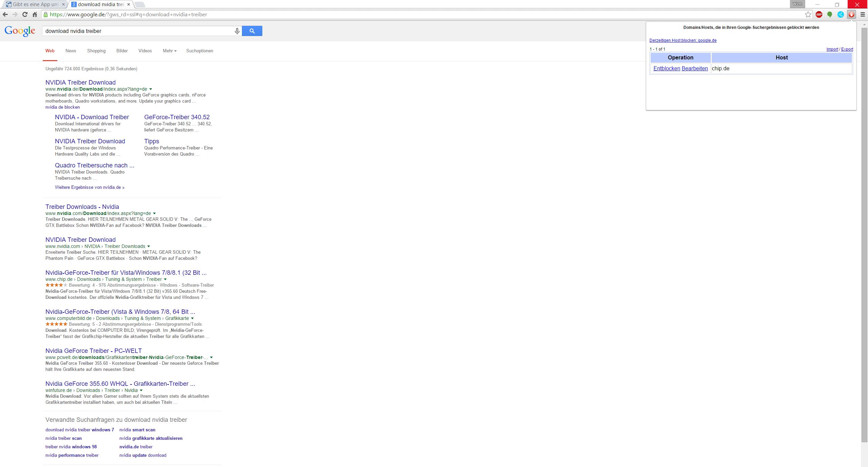Viewport: 868px width, 467px height.
Task: Open dropdown arrow beside computerbild.de result URL
Action: point(192,319)
